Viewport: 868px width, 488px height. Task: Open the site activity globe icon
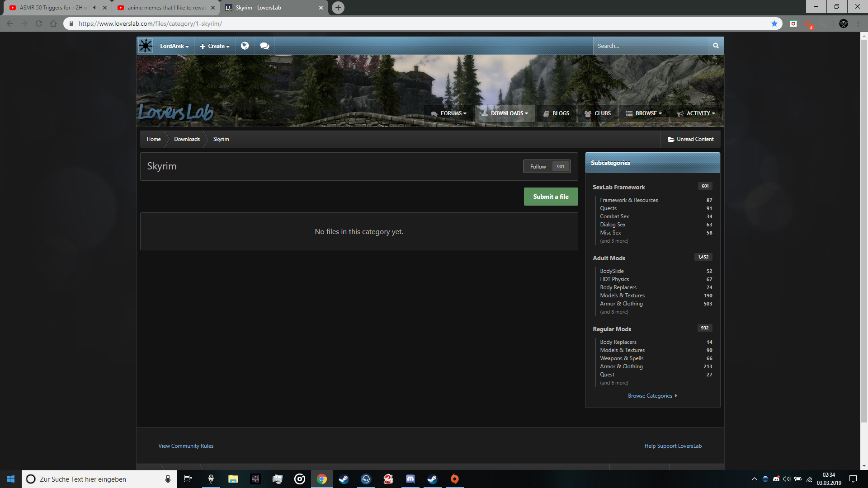pyautogui.click(x=245, y=46)
